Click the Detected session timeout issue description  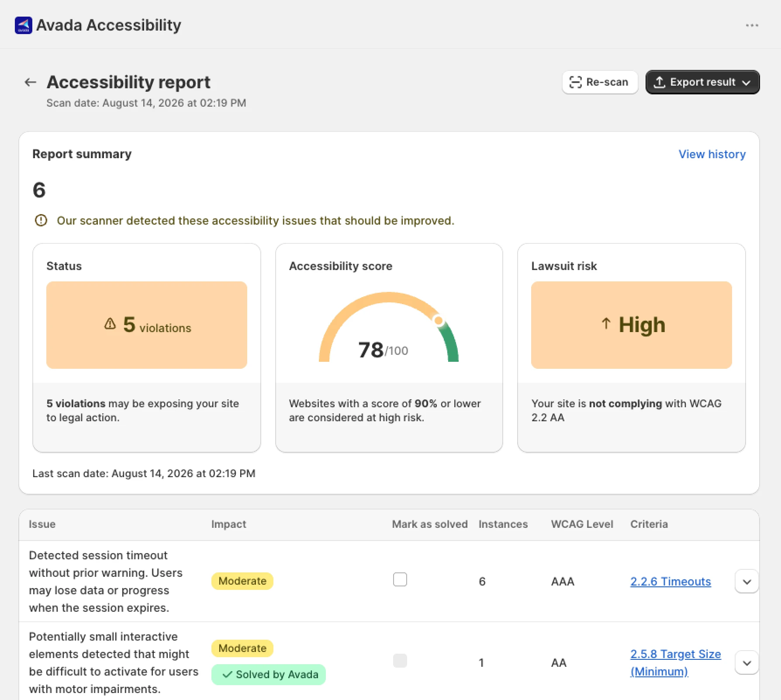coord(106,582)
